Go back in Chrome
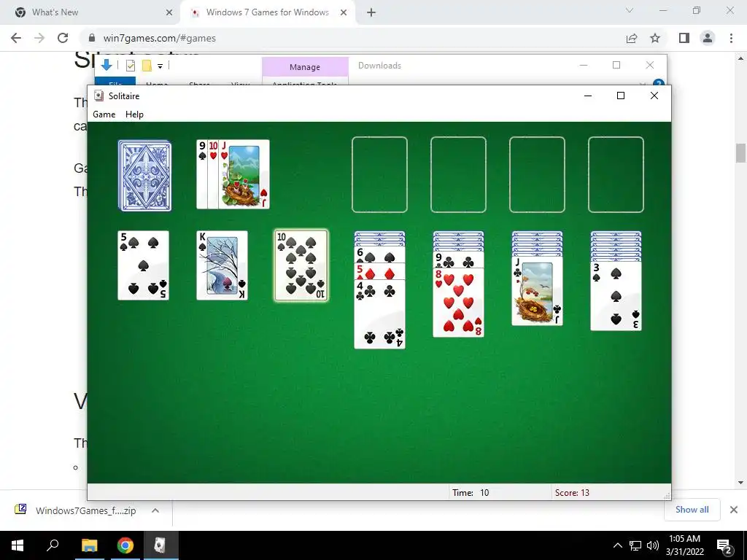Image resolution: width=747 pixels, height=560 pixels. 16,38
